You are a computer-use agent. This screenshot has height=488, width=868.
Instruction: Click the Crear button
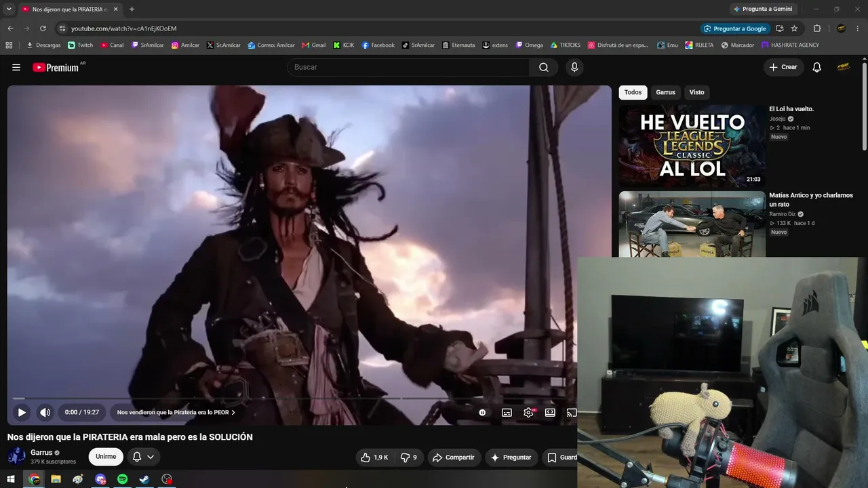click(x=783, y=67)
